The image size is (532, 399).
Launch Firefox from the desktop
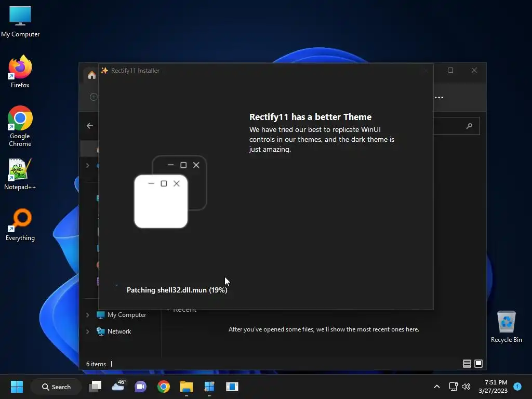click(20, 72)
